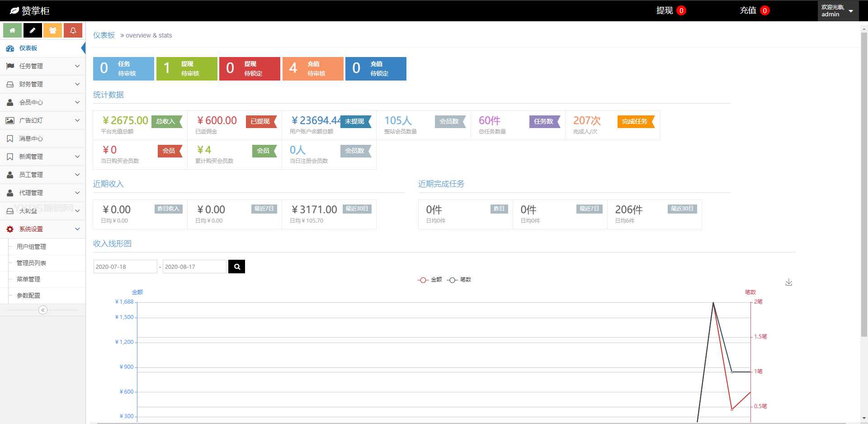Click the leaf logo in the header
Image resolution: width=868 pixels, height=424 pixels.
click(14, 10)
